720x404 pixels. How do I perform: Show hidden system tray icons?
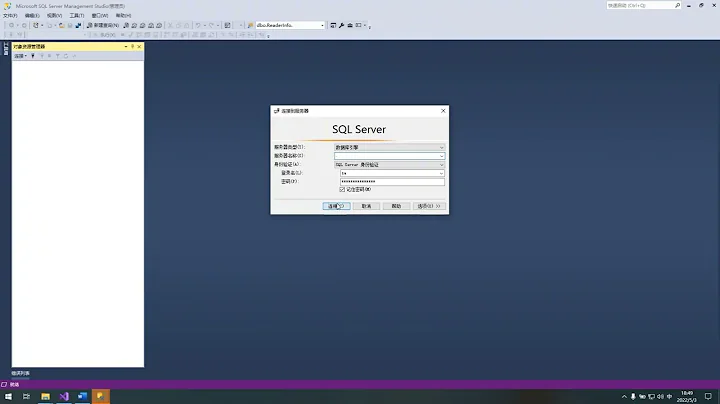(x=624, y=397)
